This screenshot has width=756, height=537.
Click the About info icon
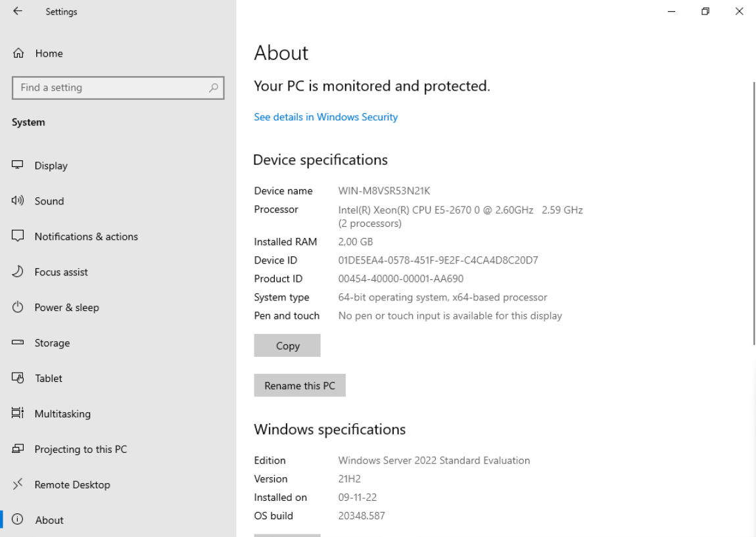17,519
